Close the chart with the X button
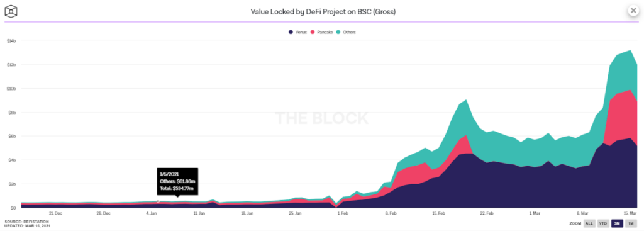Screen dimensions: 644x236 tap(634, 11)
